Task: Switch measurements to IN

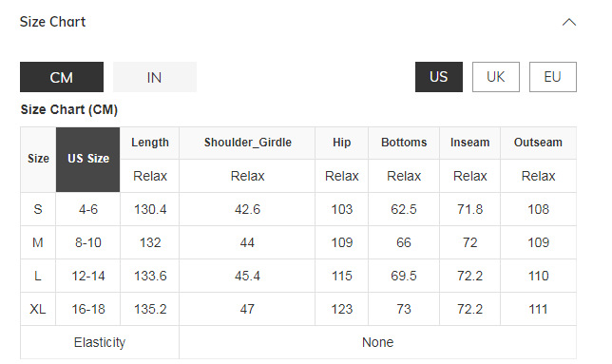Action: tap(155, 77)
